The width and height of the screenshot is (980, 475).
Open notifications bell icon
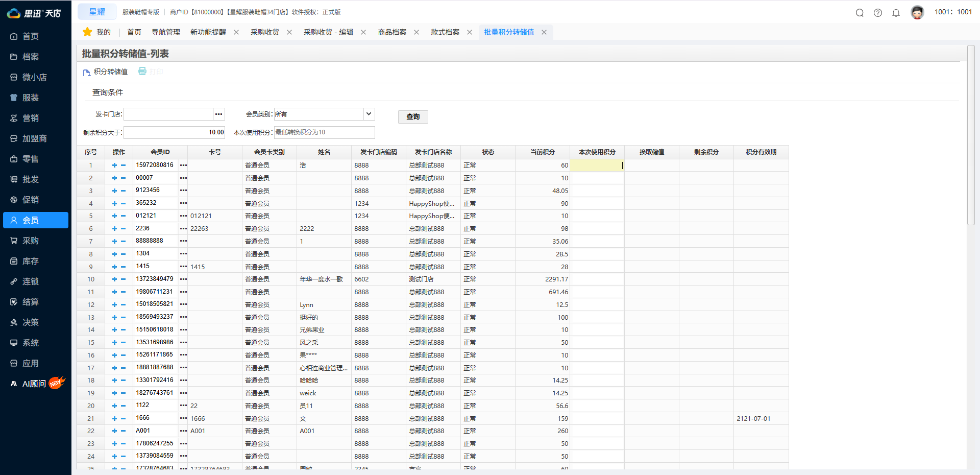coord(896,13)
